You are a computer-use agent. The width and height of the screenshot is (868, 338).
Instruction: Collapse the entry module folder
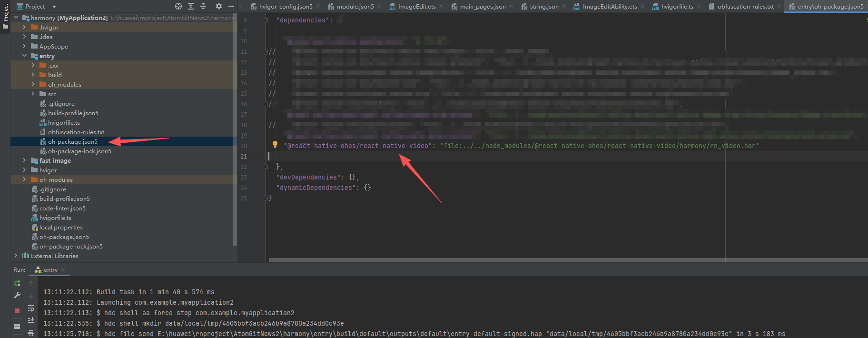(x=25, y=56)
